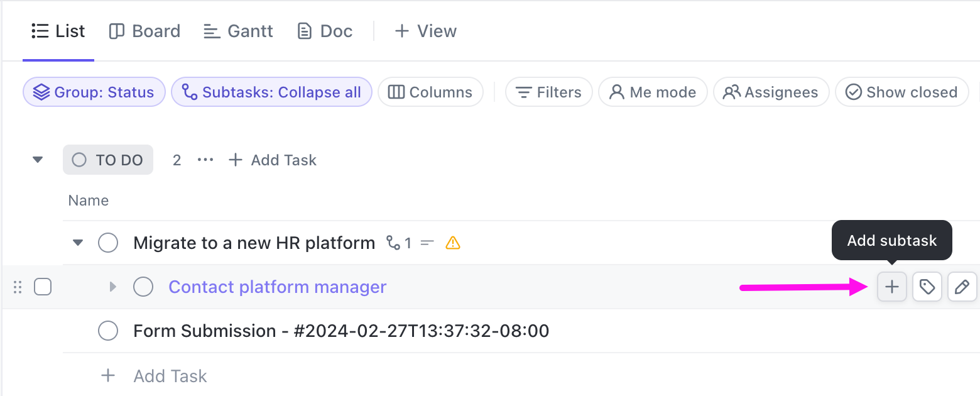Viewport: 980px width, 396px height.
Task: Switch to the Board tab
Action: (x=144, y=31)
